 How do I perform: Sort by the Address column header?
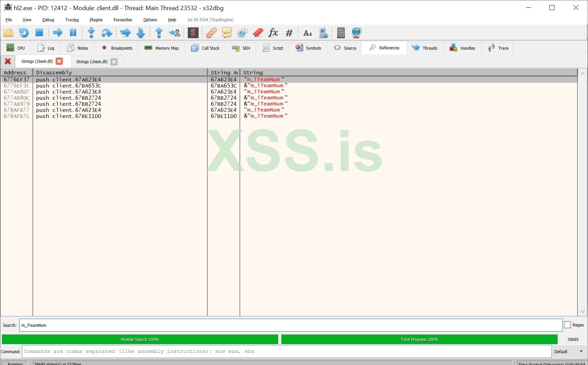[17, 72]
